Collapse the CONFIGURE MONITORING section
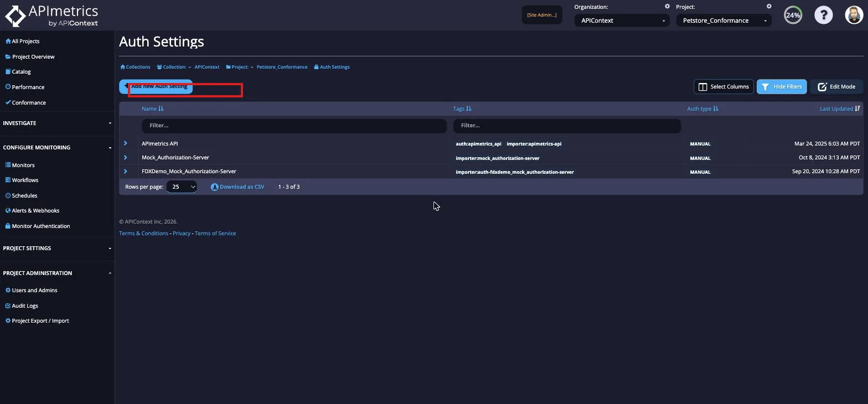The image size is (868, 404). 57,147
